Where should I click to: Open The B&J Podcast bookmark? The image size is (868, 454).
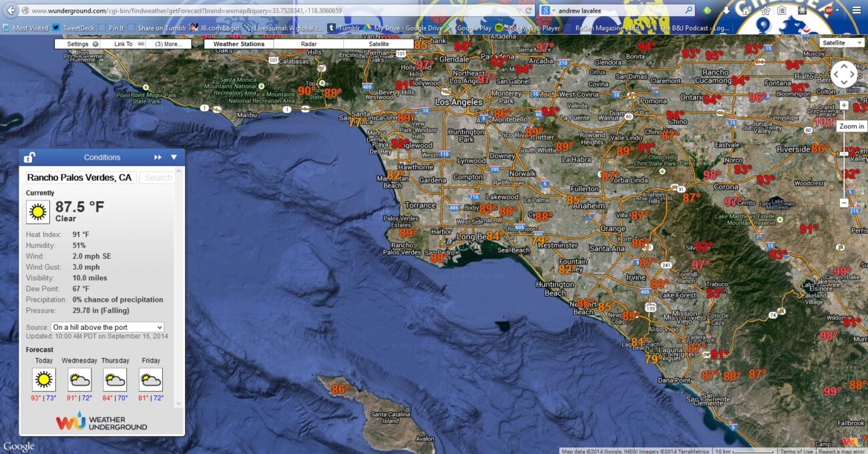[688, 28]
